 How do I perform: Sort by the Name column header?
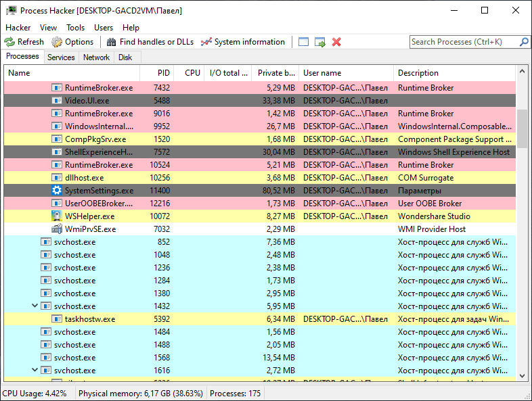click(72, 73)
